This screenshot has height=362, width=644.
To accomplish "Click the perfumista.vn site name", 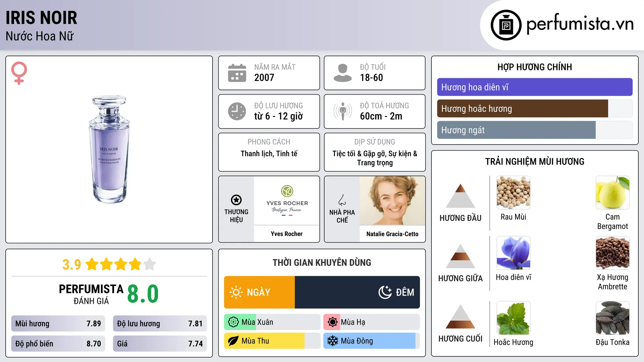I will (580, 24).
